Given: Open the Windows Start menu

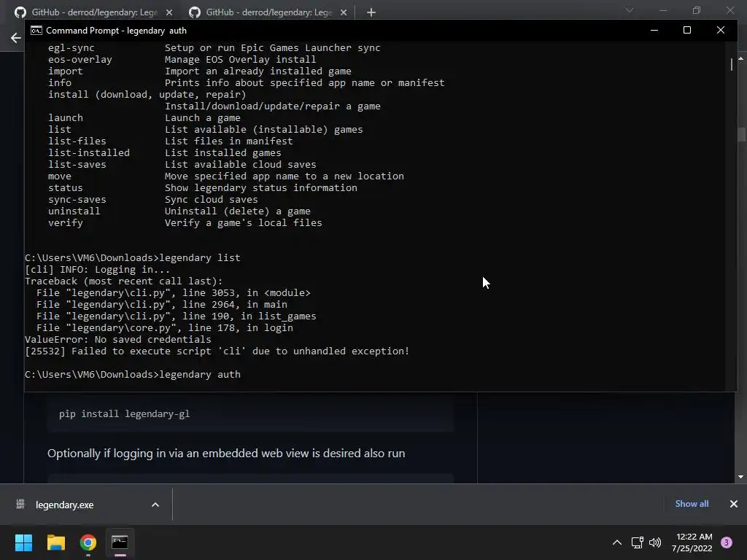Looking at the screenshot, I should 23,542.
